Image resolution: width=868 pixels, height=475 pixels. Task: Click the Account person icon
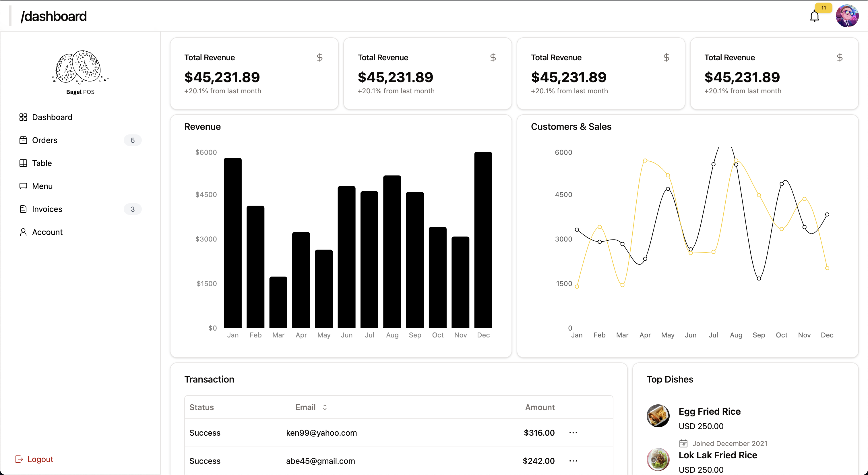coord(23,232)
